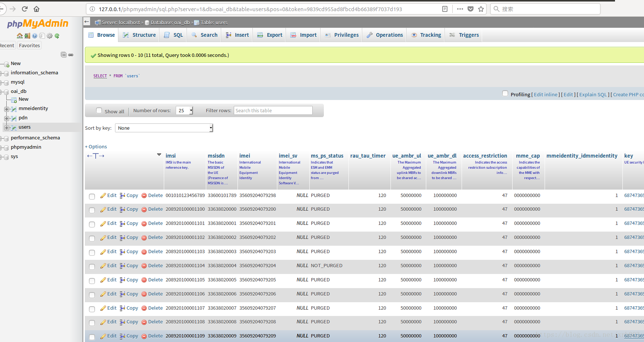The height and width of the screenshot is (342, 644).
Task: Sort by msisdn column header
Action: [216, 156]
